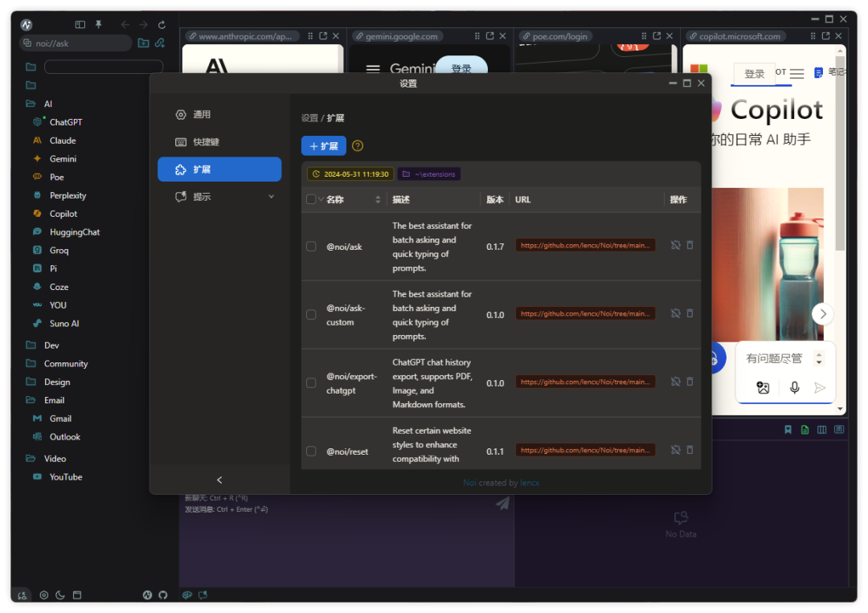The height and width of the screenshot is (613, 868).
Task: Click the add folder icon
Action: (x=143, y=43)
